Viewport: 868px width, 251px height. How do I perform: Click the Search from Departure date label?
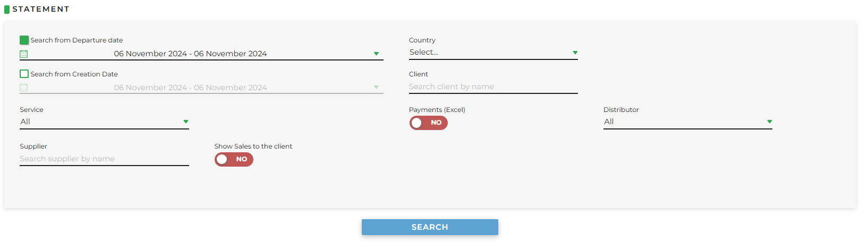pyautogui.click(x=76, y=40)
